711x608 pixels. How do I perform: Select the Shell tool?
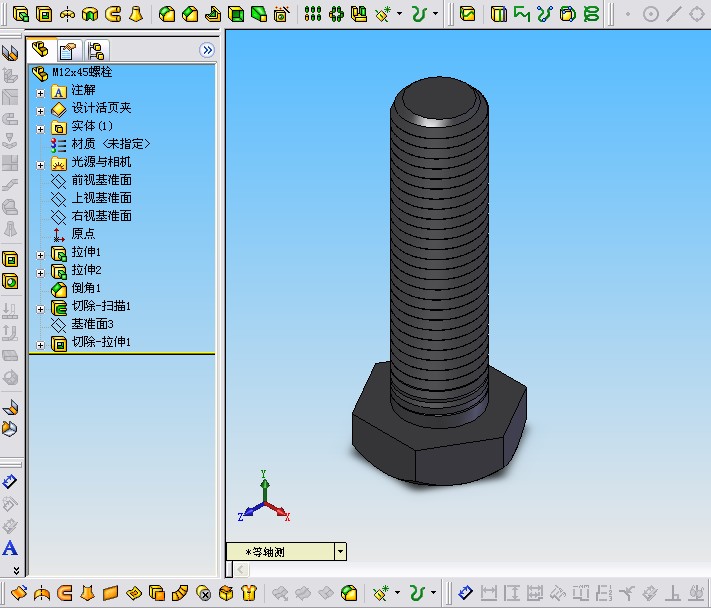pyautogui.click(x=236, y=14)
